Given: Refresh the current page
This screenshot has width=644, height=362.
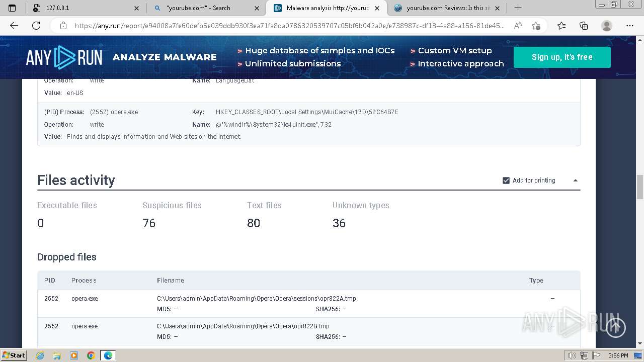Looking at the screenshot, I should [36, 26].
